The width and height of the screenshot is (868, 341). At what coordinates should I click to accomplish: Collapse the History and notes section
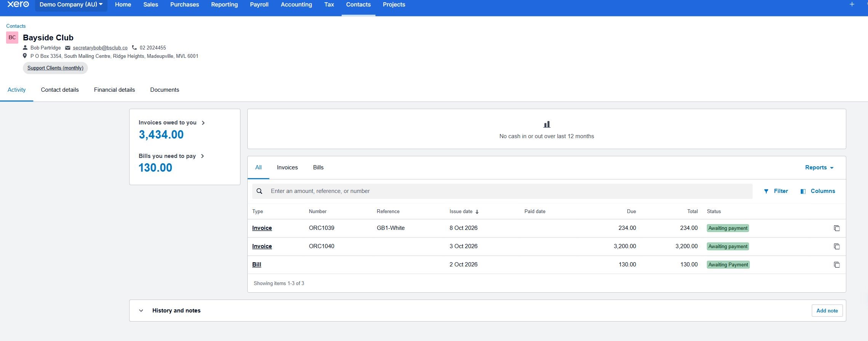tap(141, 311)
